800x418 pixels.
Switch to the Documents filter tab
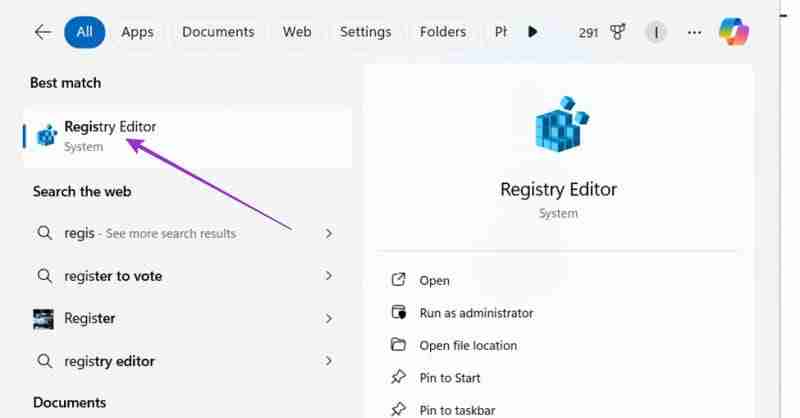click(218, 32)
